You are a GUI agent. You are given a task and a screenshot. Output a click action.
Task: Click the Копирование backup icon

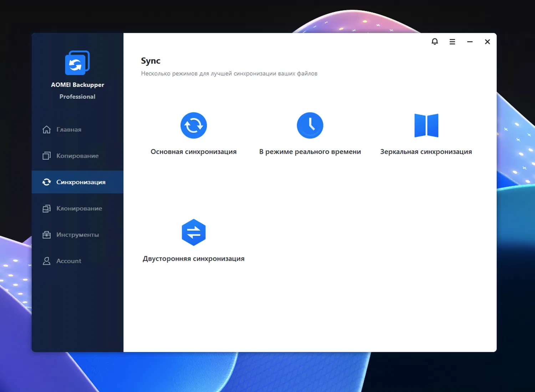pyautogui.click(x=47, y=156)
